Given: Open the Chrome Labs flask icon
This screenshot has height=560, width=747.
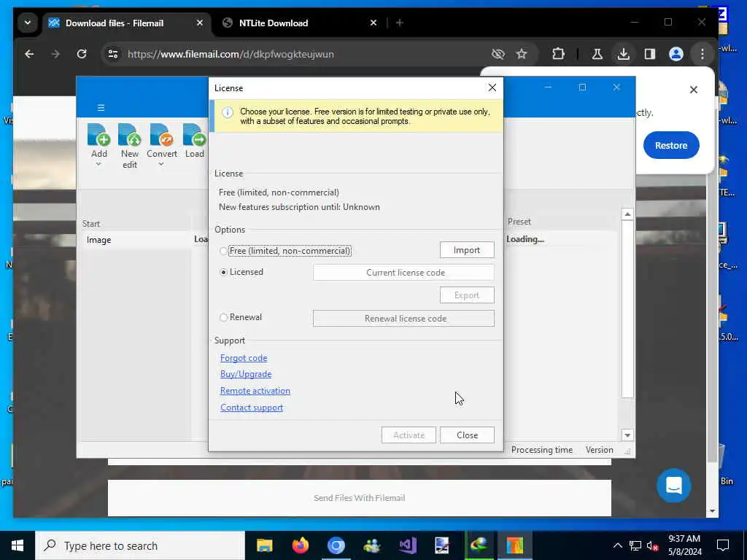Looking at the screenshot, I should pos(597,54).
